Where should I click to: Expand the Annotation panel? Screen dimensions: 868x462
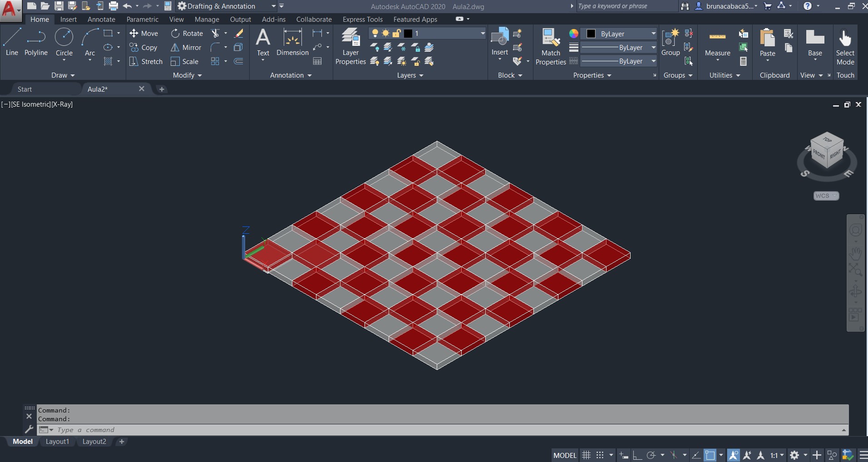coord(291,75)
